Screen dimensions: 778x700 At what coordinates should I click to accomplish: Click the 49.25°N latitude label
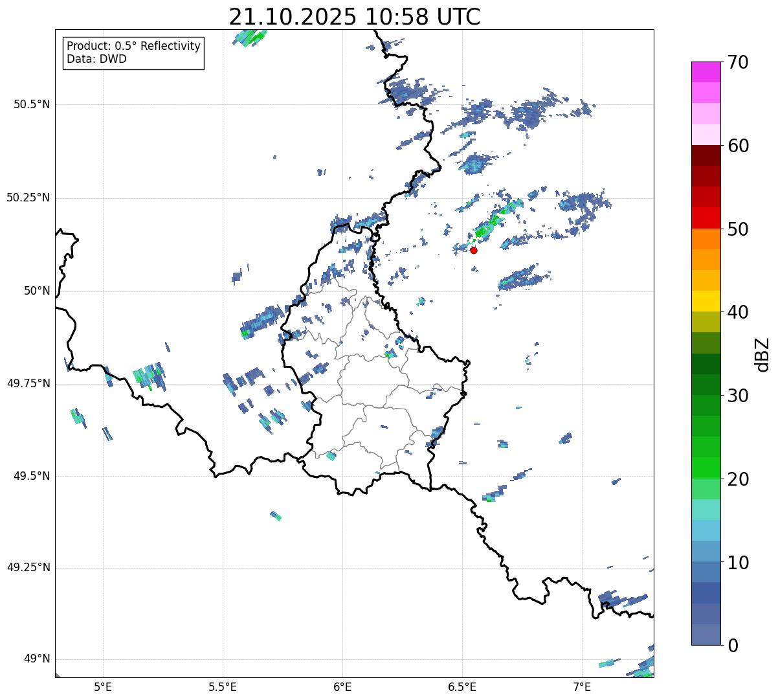pyautogui.click(x=28, y=568)
